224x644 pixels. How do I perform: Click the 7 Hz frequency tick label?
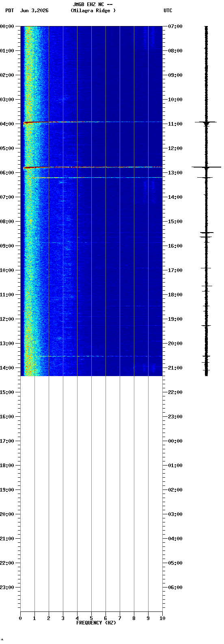[120, 618]
